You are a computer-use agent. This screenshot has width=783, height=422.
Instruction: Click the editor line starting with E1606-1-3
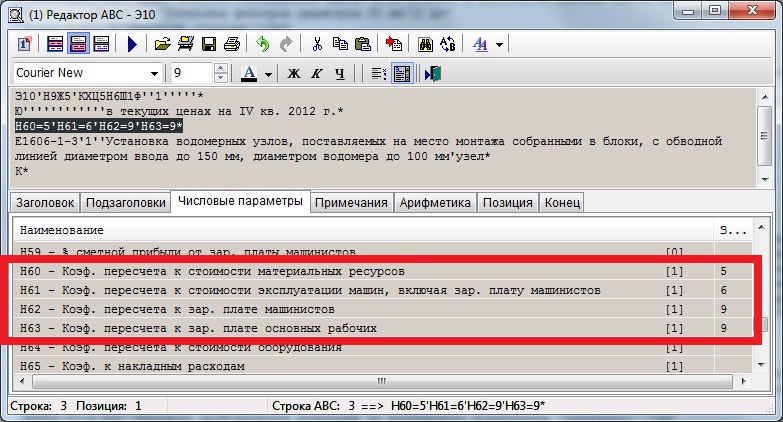click(369, 141)
